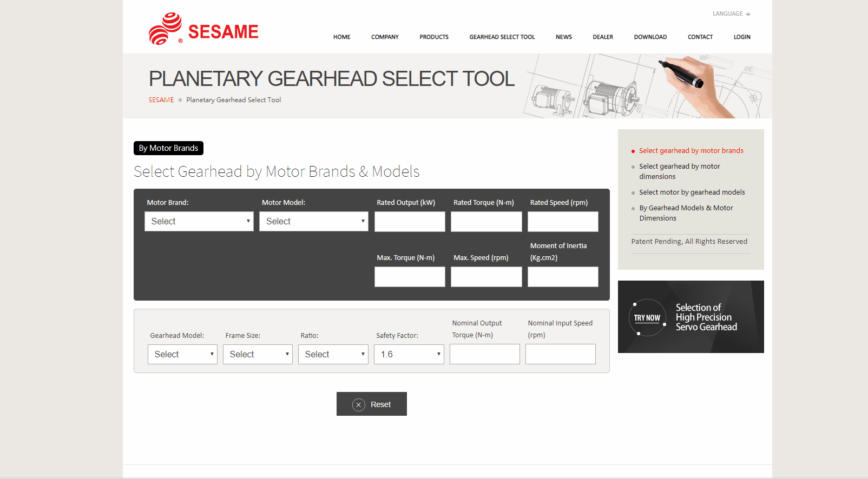This screenshot has height=479, width=868.
Task: Open the NEWS menu item
Action: point(564,37)
